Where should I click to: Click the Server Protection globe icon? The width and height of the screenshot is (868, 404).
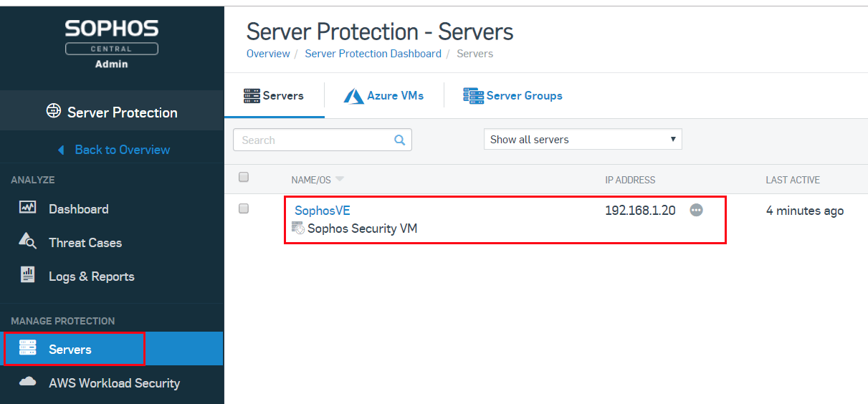pos(53,111)
